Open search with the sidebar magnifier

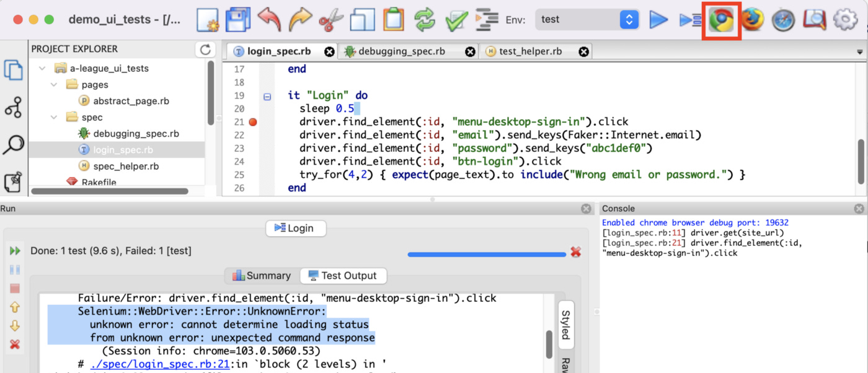click(x=14, y=144)
